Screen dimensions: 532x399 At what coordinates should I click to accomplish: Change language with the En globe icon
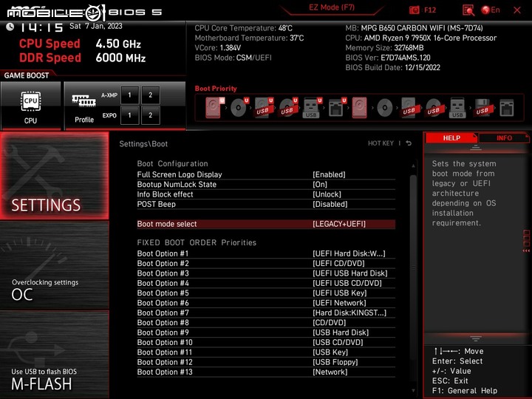pos(491,10)
